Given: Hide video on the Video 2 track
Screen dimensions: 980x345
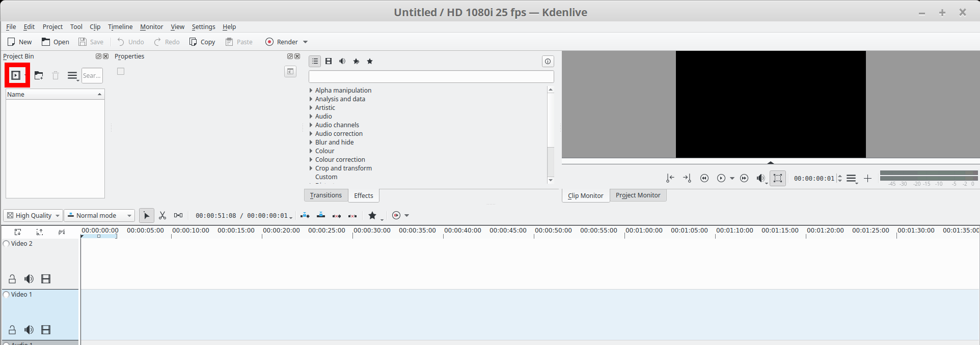Looking at the screenshot, I should tap(46, 279).
